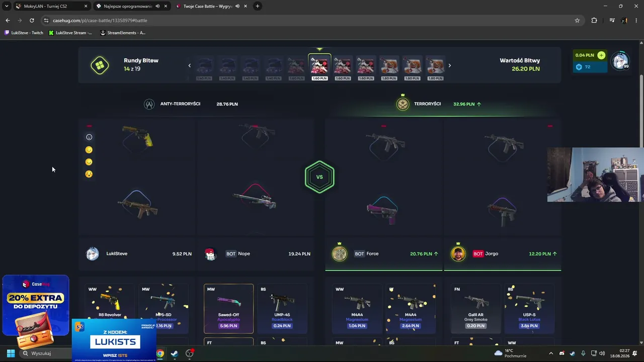Click the green plus deposit button

[x=601, y=55]
